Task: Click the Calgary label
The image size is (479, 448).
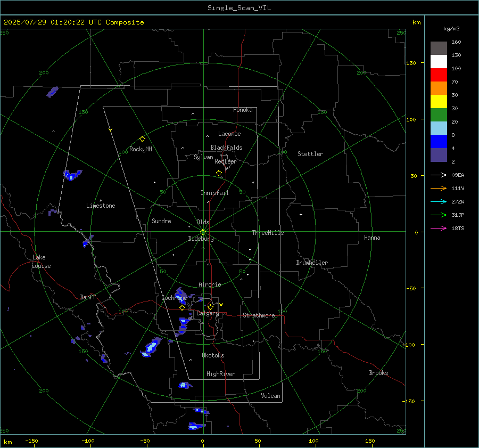Action: click(208, 313)
